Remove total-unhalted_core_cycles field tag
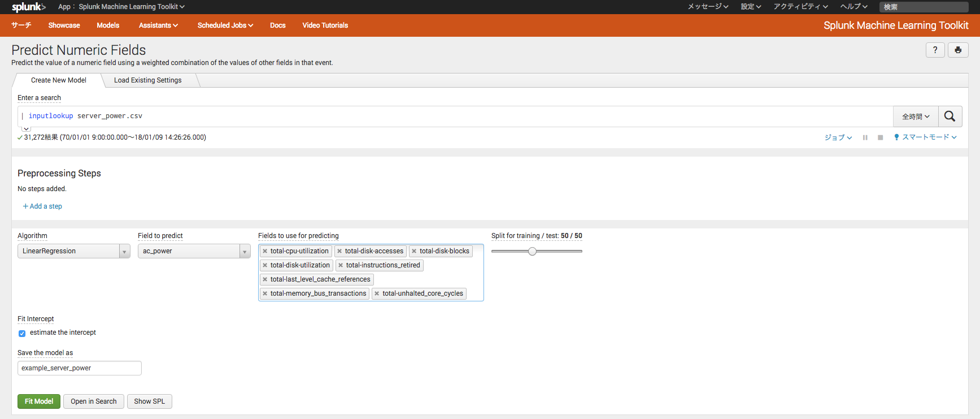The height and width of the screenshot is (419, 980). pos(377,293)
